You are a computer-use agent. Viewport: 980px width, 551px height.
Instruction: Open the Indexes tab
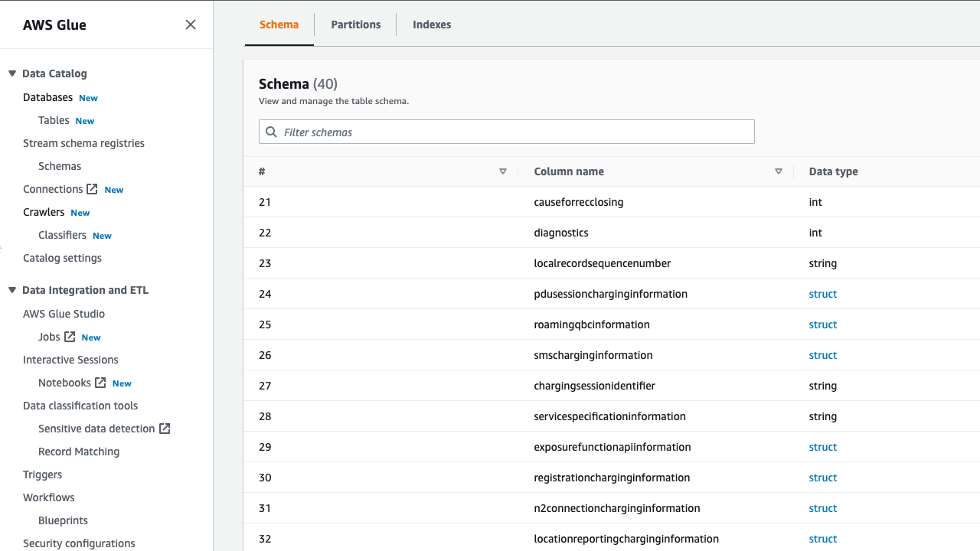coord(432,24)
